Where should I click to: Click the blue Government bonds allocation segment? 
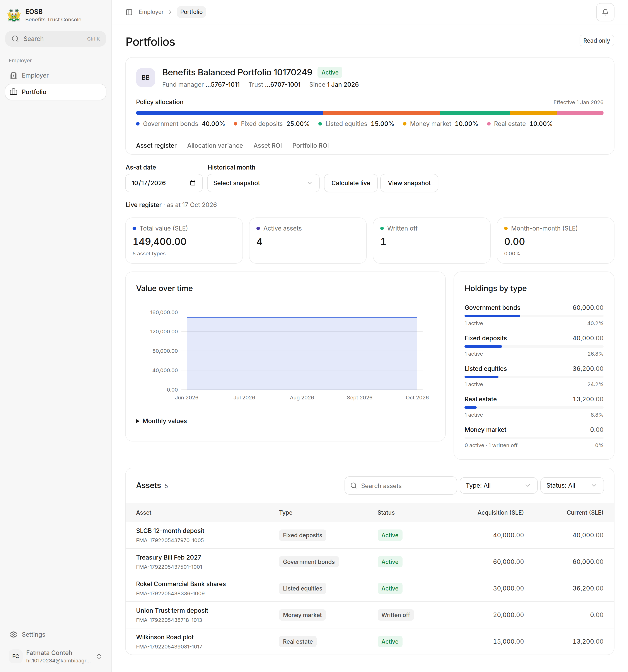coord(229,113)
